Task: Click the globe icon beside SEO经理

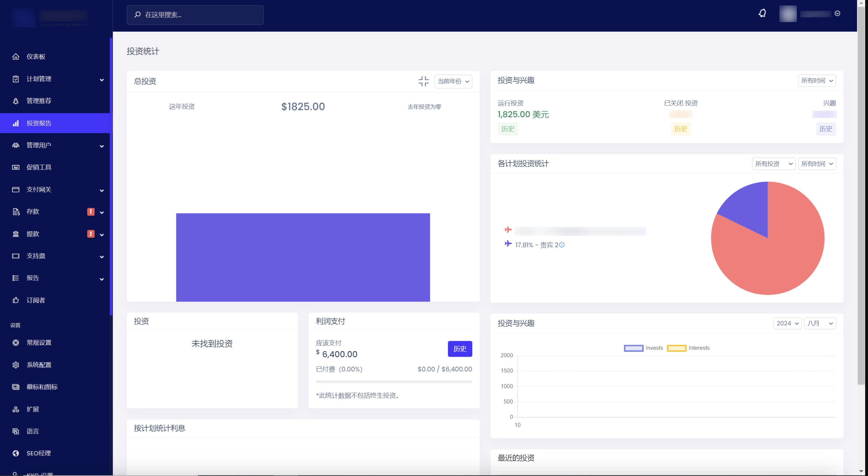Action: [16, 453]
